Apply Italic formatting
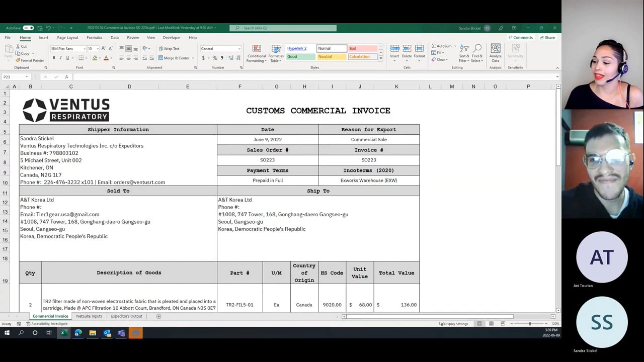The image size is (644, 362). coord(60,58)
